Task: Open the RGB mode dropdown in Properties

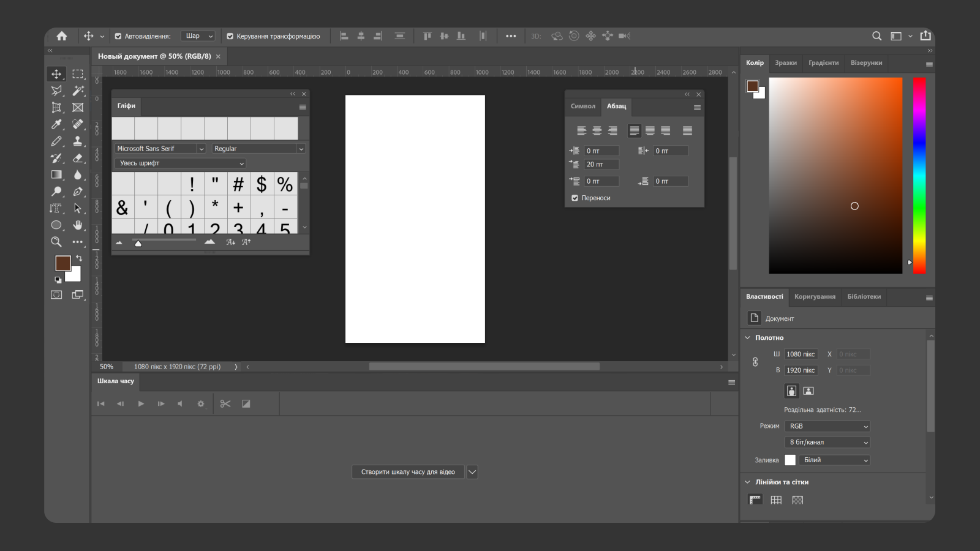Action: click(x=827, y=426)
